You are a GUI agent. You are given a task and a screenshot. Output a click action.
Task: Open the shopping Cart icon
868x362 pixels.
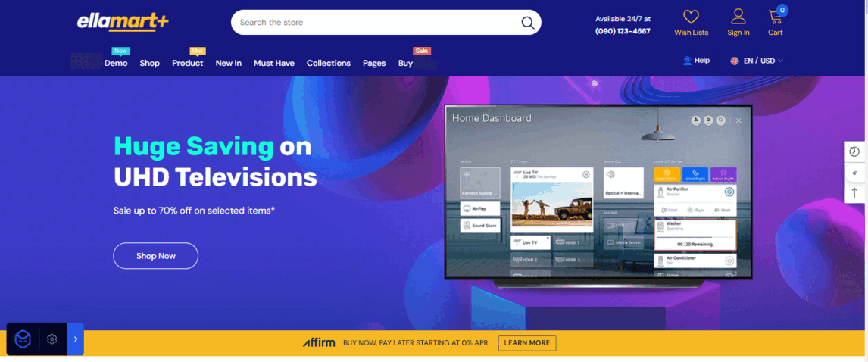[x=775, y=17]
